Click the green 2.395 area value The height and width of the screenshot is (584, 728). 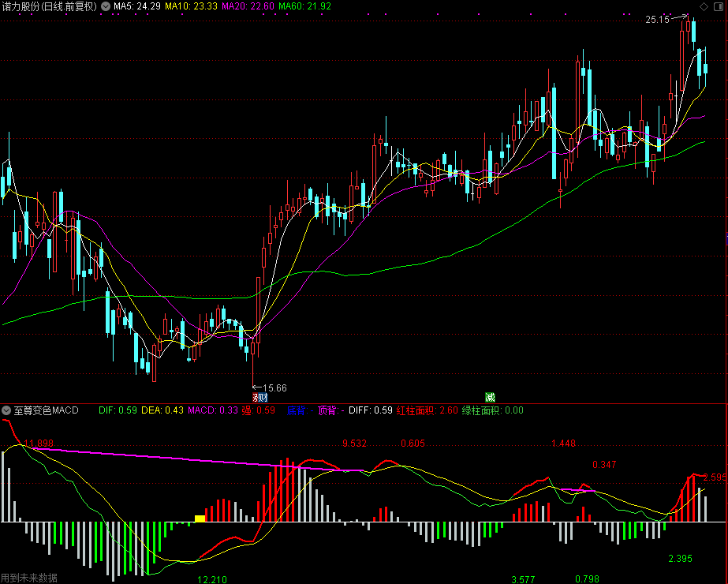(680, 559)
